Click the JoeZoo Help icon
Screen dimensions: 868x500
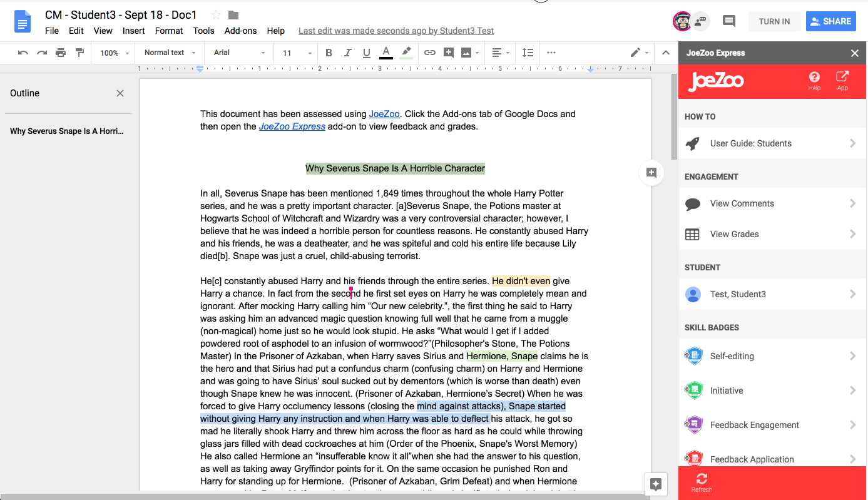click(814, 81)
